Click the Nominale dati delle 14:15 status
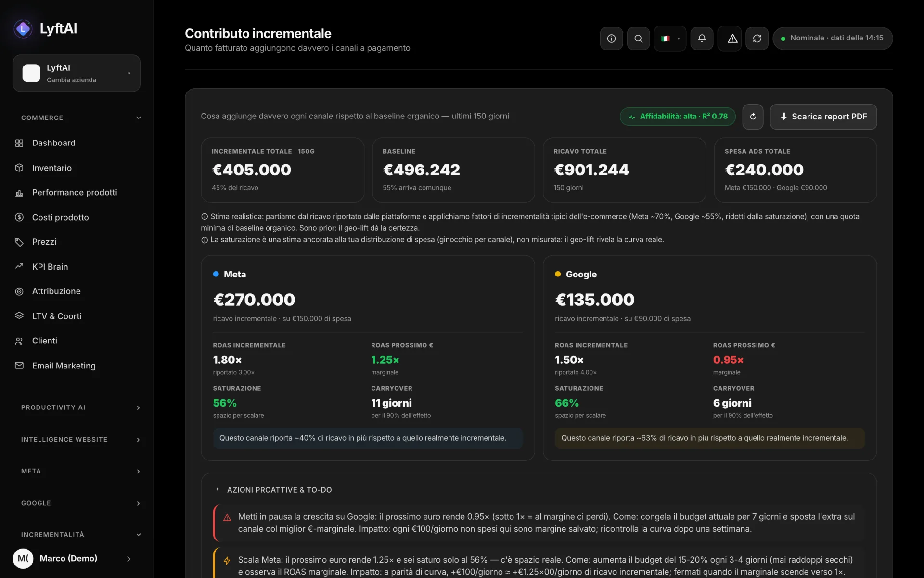This screenshot has height=578, width=924. (833, 39)
